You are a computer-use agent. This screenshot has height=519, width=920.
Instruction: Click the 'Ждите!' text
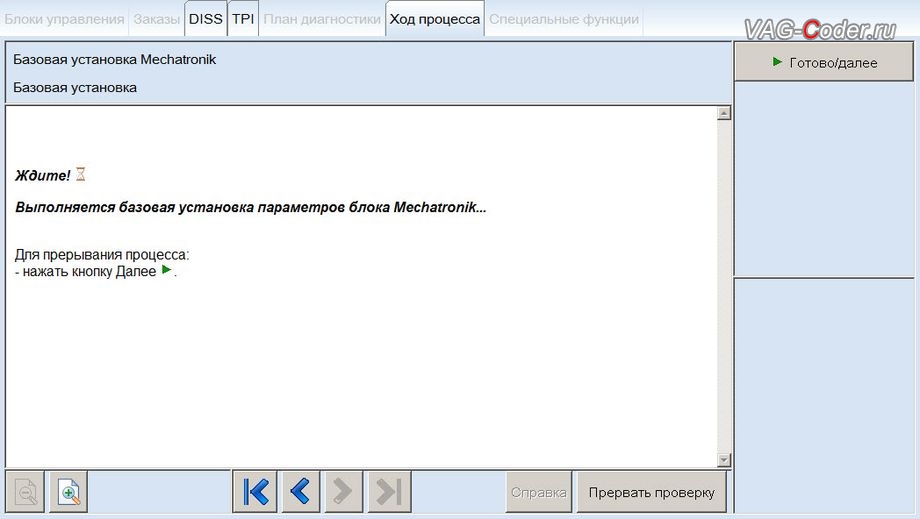(42, 175)
